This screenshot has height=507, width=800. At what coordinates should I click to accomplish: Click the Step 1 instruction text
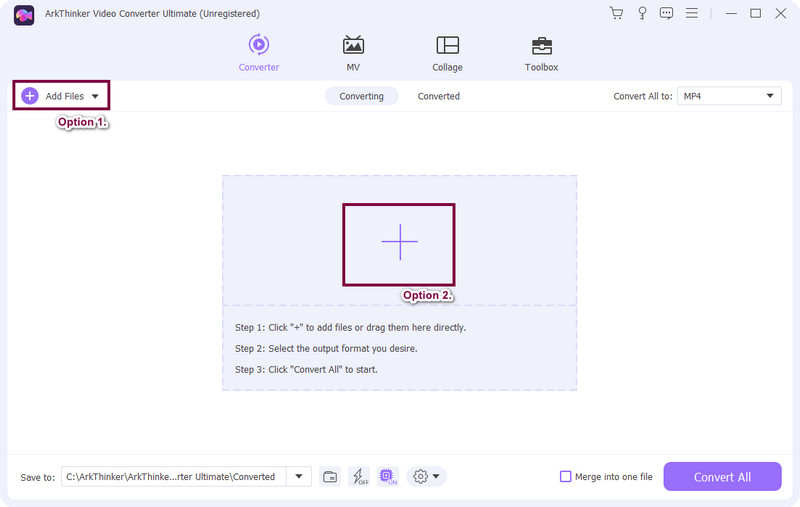(x=350, y=327)
